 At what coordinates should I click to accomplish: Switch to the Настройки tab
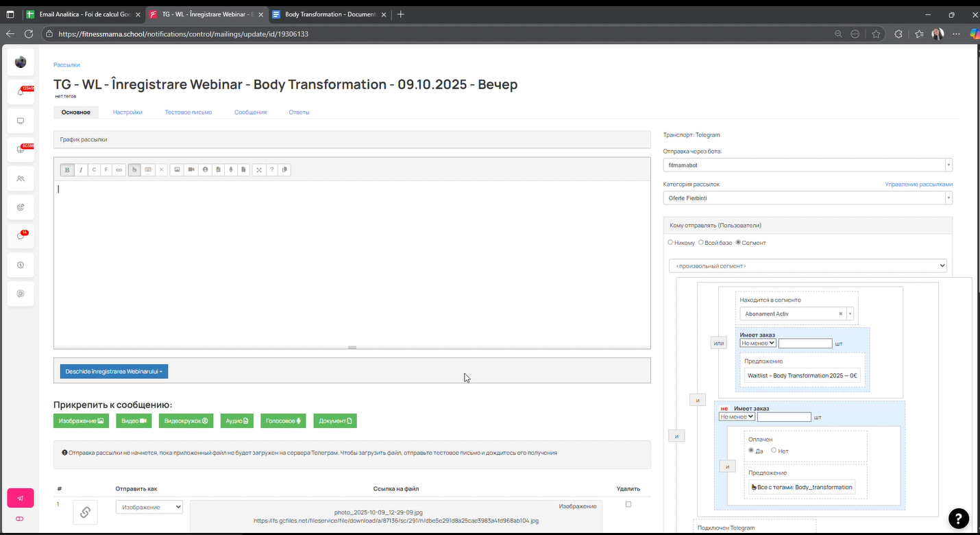[x=127, y=112]
